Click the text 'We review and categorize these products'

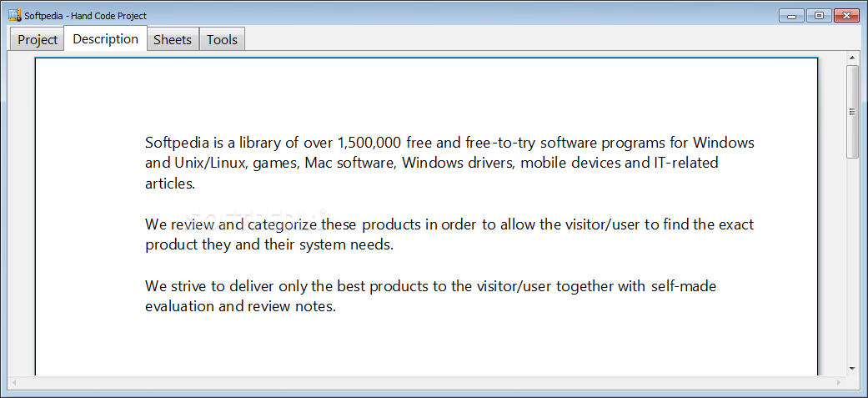pyautogui.click(x=286, y=224)
